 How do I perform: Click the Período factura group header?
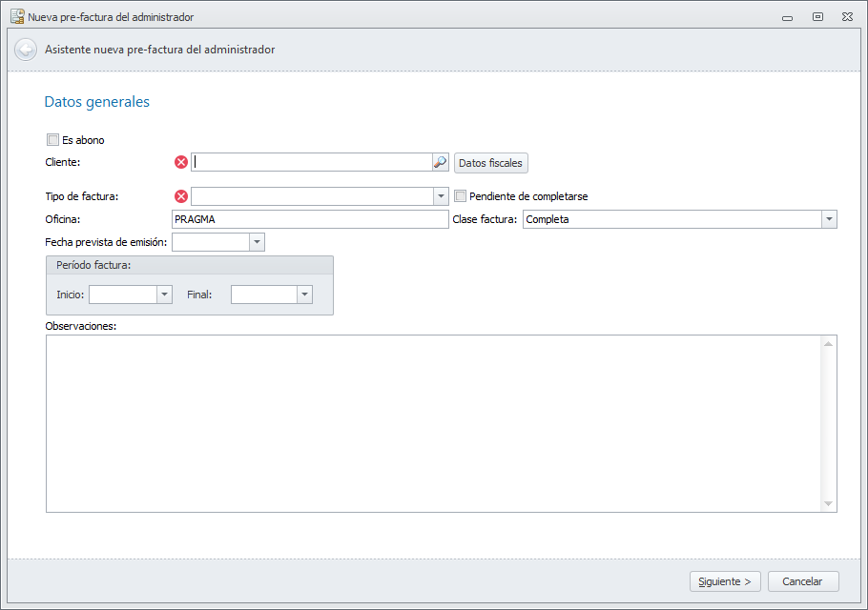coord(190,265)
